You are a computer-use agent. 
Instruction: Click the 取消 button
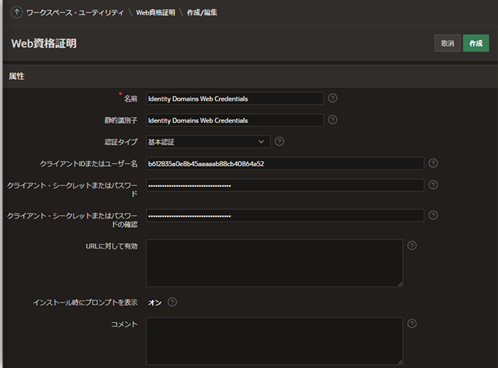[x=448, y=43]
